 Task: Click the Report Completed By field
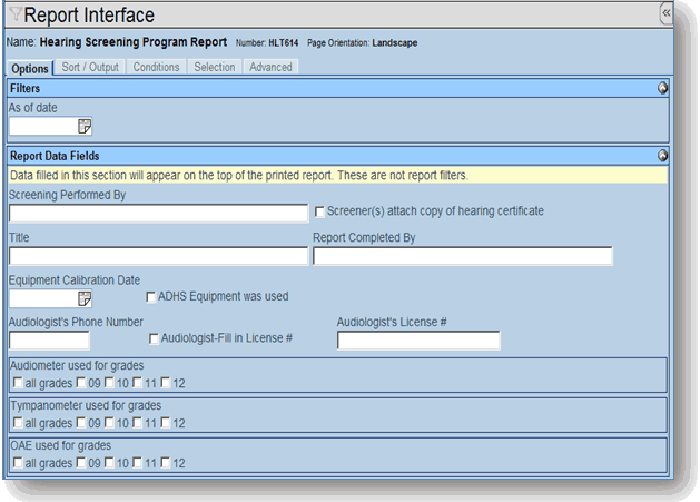tap(463, 256)
